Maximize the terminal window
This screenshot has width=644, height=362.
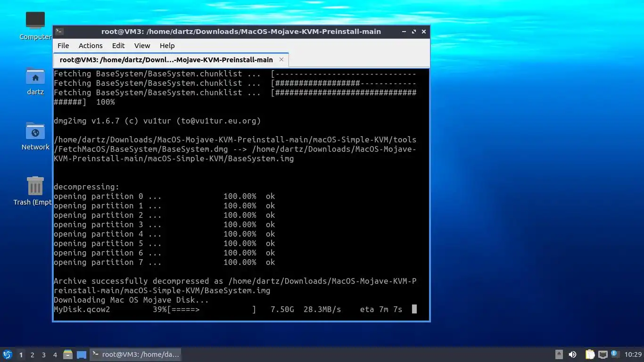click(x=414, y=32)
